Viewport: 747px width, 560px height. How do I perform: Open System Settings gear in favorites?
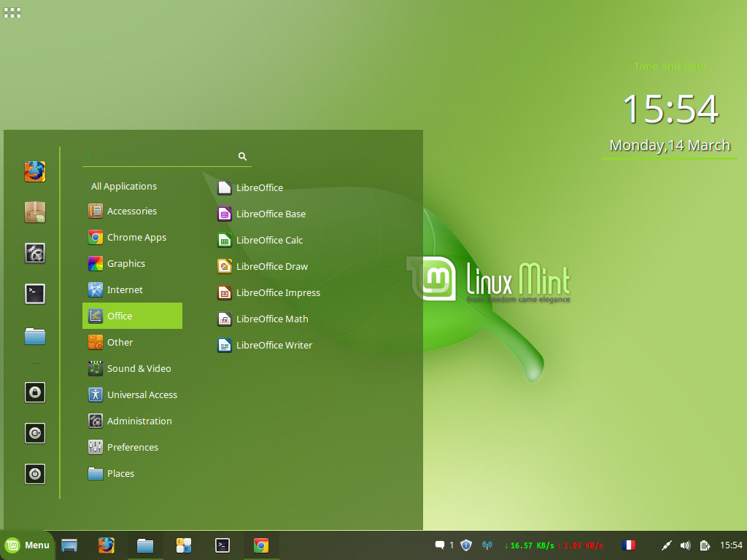pyautogui.click(x=35, y=253)
